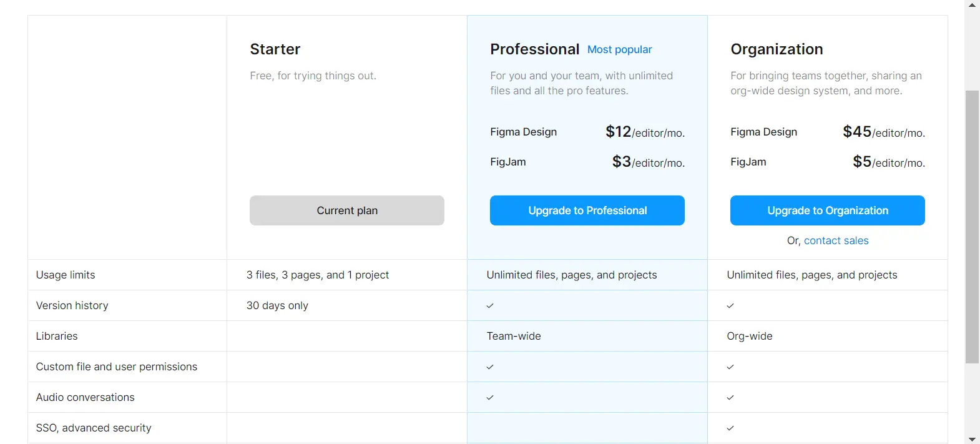Screen dimensions: 980x444
Task: Click Custom permissions checkmark in Professional column
Action: click(490, 367)
